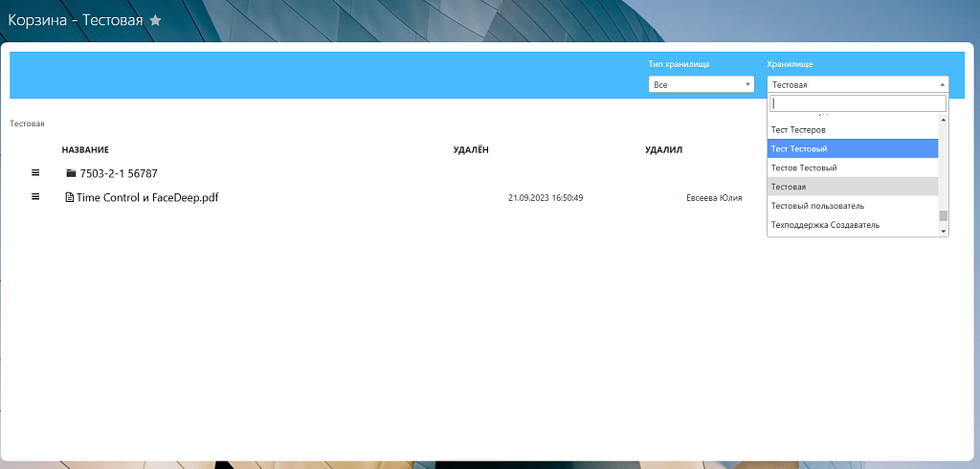Viewport: 980px width, 469px height.
Task: Click the search field in the Хранилище dropdown
Action: click(x=857, y=103)
